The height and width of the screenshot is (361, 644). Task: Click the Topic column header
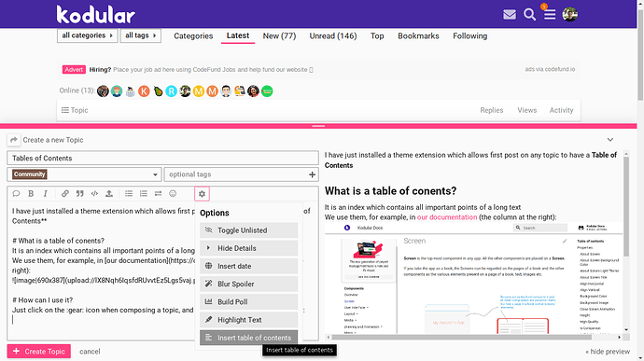click(75, 110)
